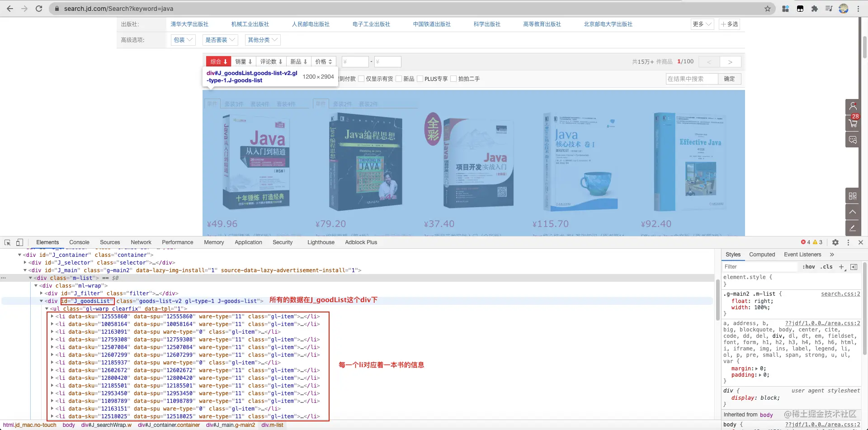Sort results by 销量
This screenshot has width=868, height=430.
pos(244,61)
